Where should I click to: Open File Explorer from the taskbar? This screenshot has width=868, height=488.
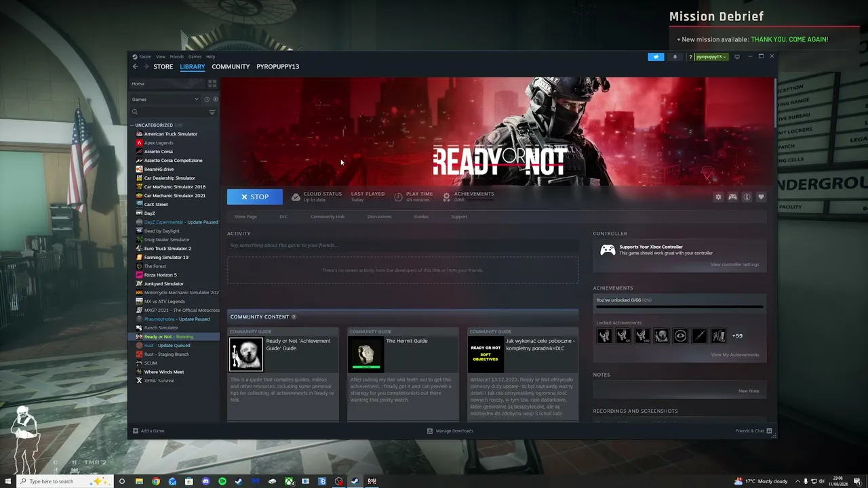(x=139, y=481)
